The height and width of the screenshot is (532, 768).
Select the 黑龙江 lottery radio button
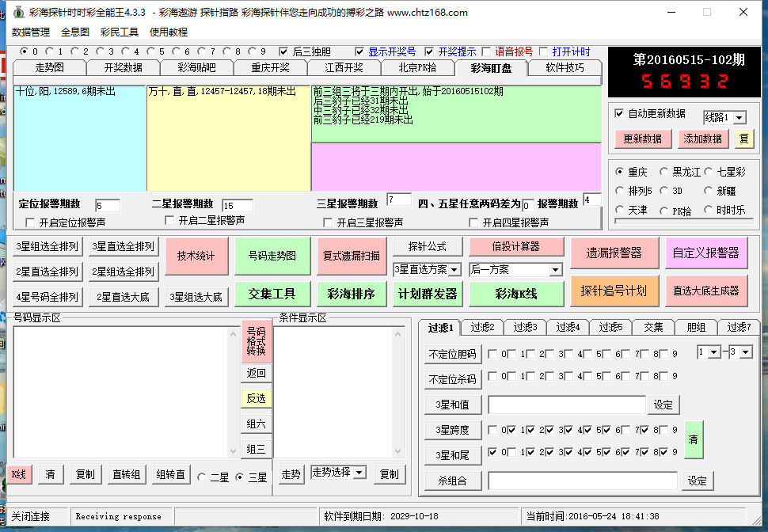(664, 172)
